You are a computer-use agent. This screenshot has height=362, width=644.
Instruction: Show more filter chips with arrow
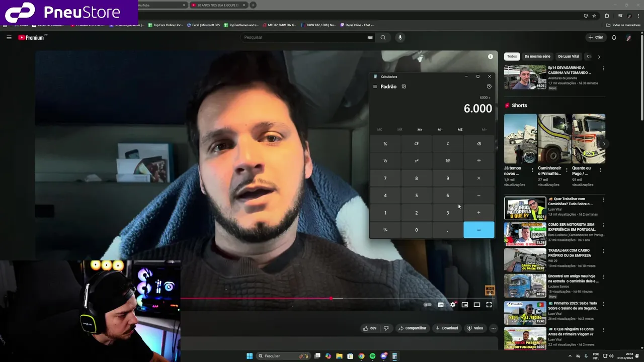(x=599, y=57)
